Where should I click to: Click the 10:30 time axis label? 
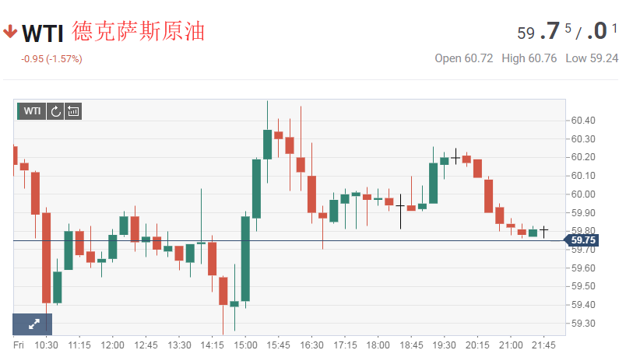tap(47, 345)
